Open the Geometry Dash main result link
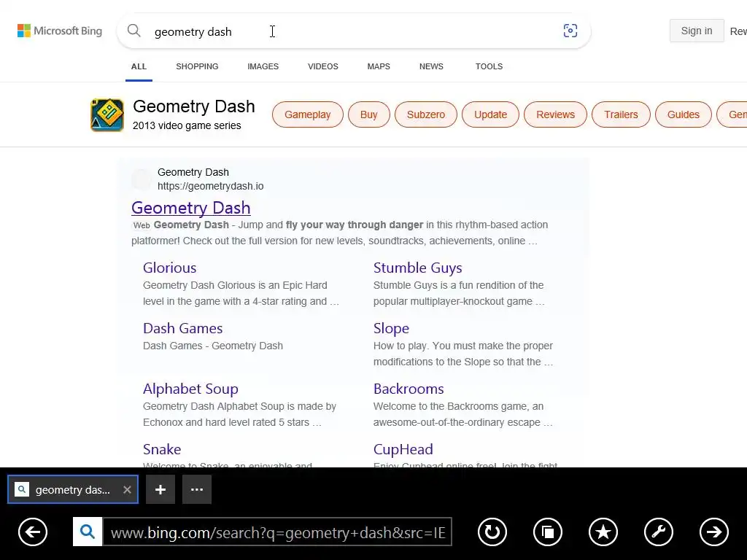The height and width of the screenshot is (560, 747). pyautogui.click(x=191, y=208)
